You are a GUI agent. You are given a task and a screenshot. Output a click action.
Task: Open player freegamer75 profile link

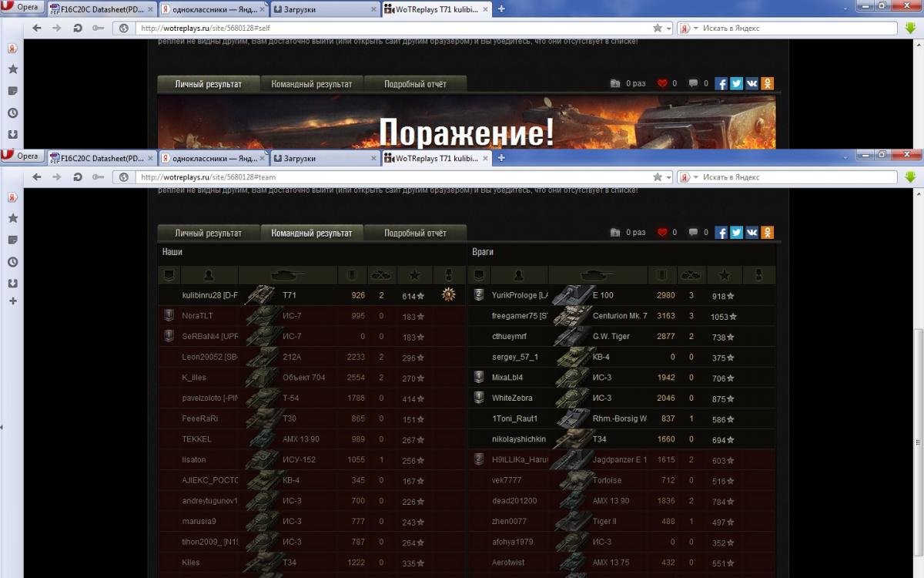coord(520,316)
